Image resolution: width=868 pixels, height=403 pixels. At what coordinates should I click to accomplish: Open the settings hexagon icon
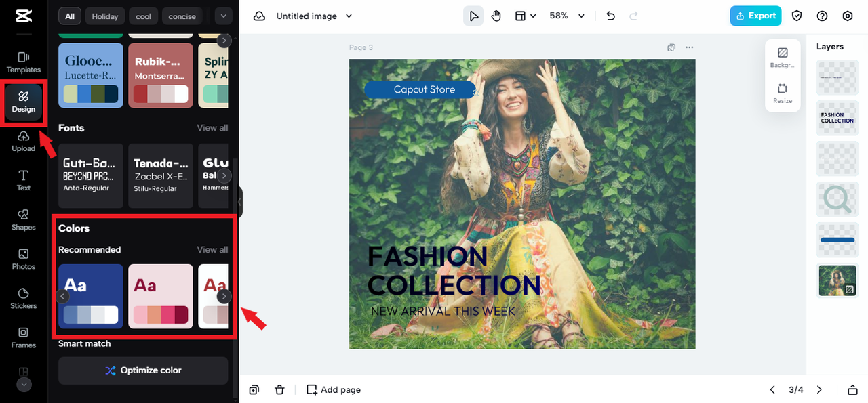848,16
